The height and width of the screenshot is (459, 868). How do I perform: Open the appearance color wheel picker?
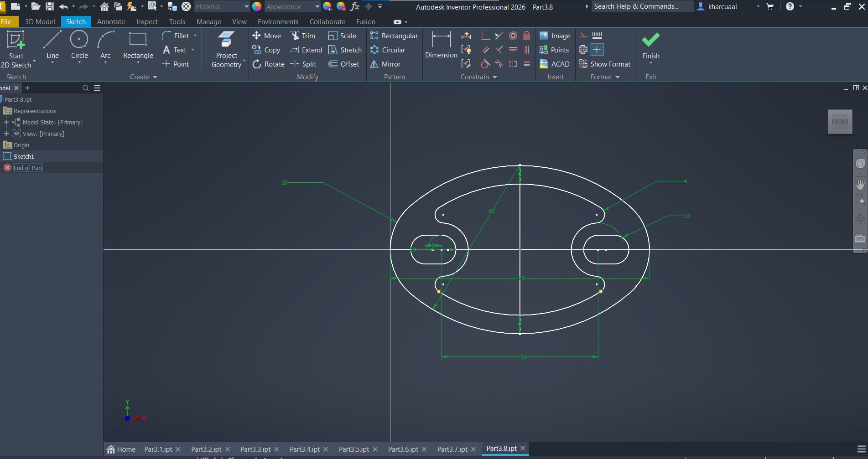[257, 6]
